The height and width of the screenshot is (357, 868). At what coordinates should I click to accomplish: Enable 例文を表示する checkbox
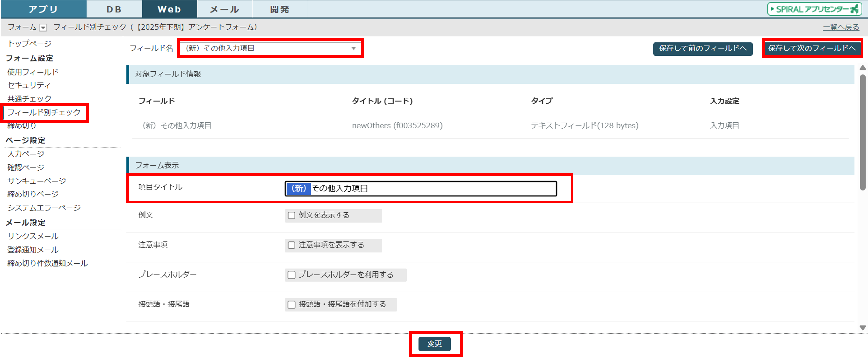tap(291, 215)
